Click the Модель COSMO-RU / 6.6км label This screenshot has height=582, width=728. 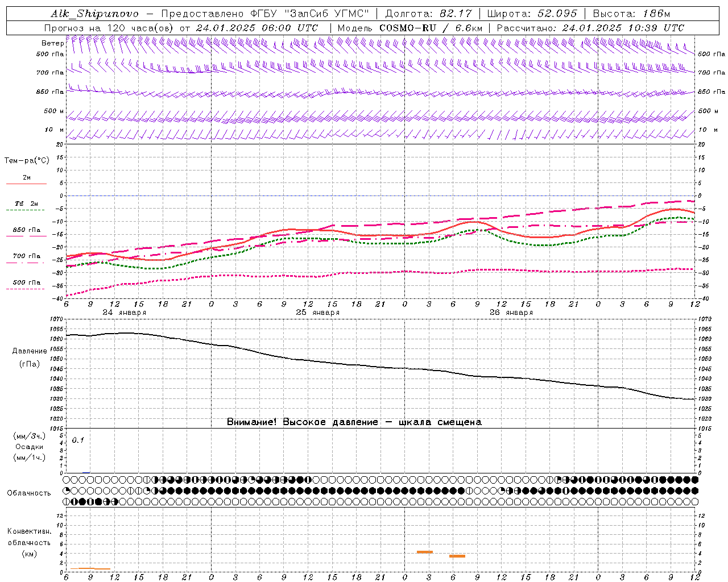pyautogui.click(x=409, y=28)
